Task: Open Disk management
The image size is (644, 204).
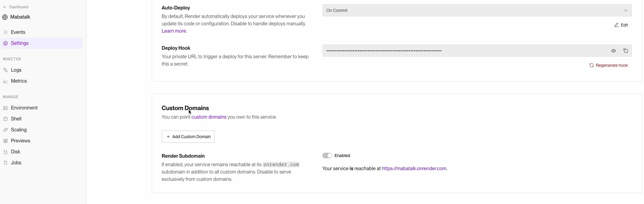Action: point(16,152)
